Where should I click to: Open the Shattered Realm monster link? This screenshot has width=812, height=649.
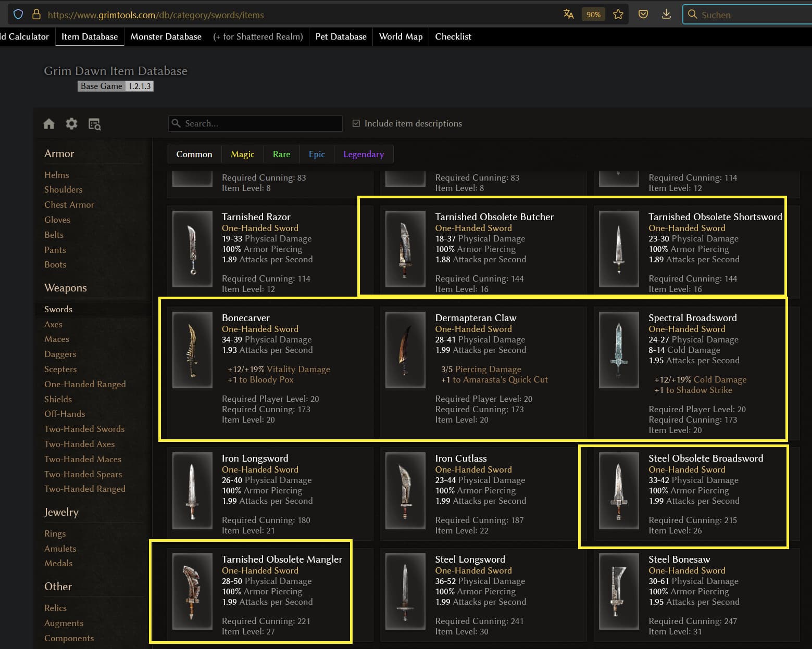point(258,36)
